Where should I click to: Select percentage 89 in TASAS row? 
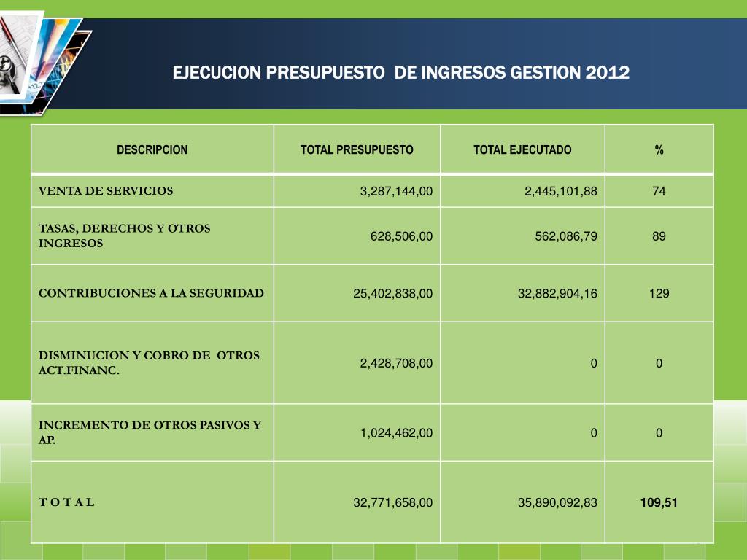click(x=659, y=236)
